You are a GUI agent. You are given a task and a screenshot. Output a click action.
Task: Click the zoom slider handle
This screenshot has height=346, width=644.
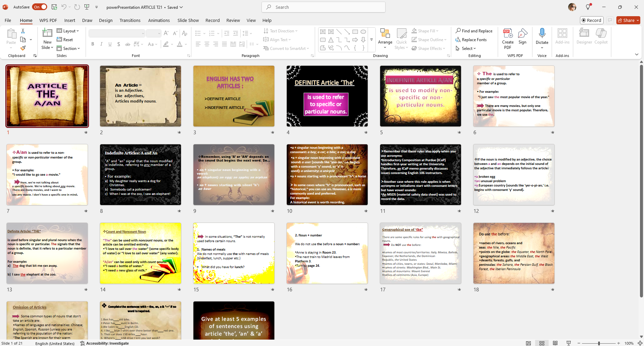[x=599, y=343]
